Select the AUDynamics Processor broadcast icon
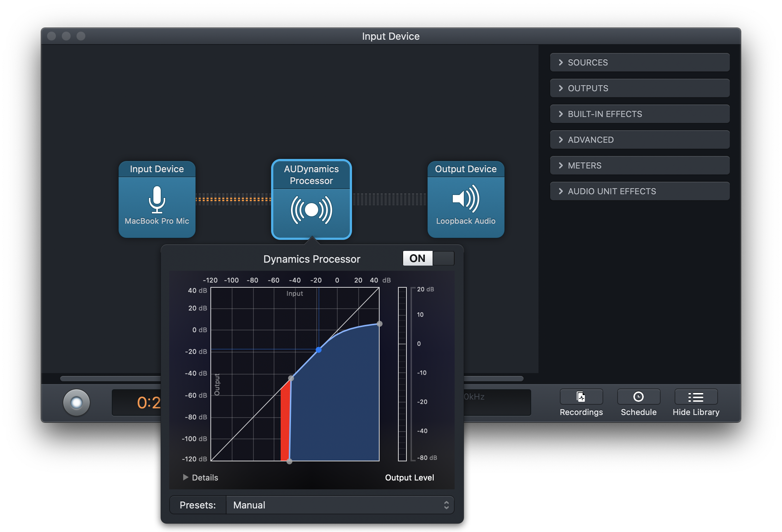 [311, 210]
